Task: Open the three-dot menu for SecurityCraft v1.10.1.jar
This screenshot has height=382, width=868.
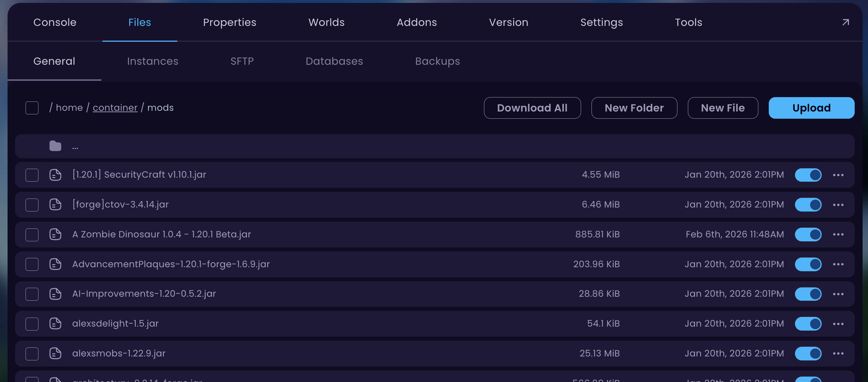Action: [838, 175]
